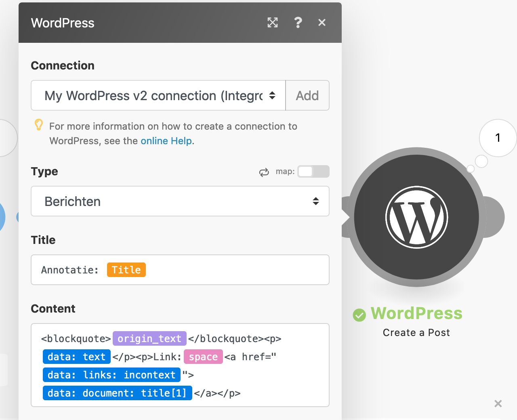Click the 'Annotatie:' text in Title field
This screenshot has height=420, width=517.
tap(70, 270)
